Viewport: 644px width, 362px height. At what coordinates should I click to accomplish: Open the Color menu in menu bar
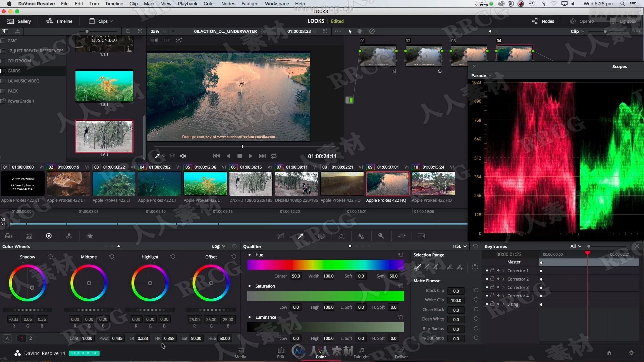click(209, 4)
